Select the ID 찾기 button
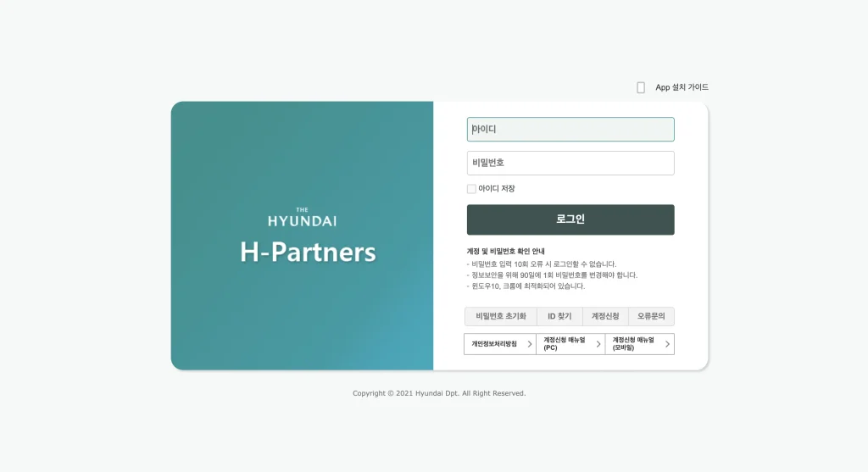The width and height of the screenshot is (868, 472). (559, 316)
